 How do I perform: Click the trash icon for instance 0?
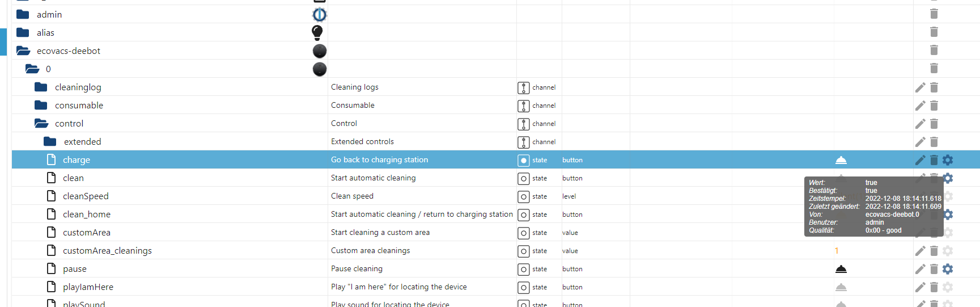click(934, 69)
